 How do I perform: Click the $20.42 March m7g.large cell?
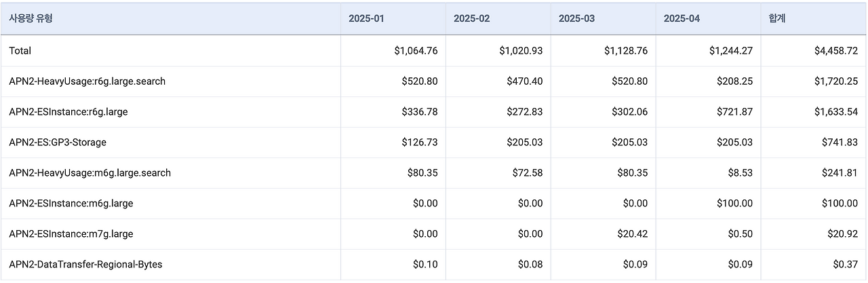pos(633,234)
